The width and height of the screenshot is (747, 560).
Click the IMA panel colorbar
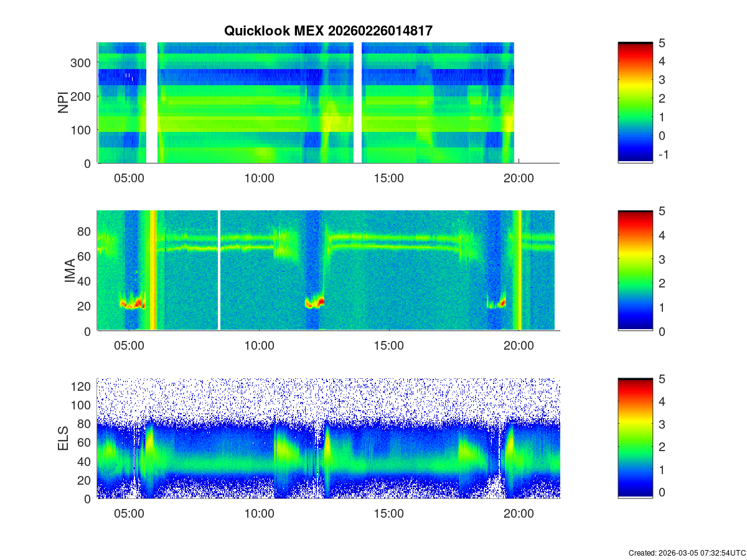635,271
